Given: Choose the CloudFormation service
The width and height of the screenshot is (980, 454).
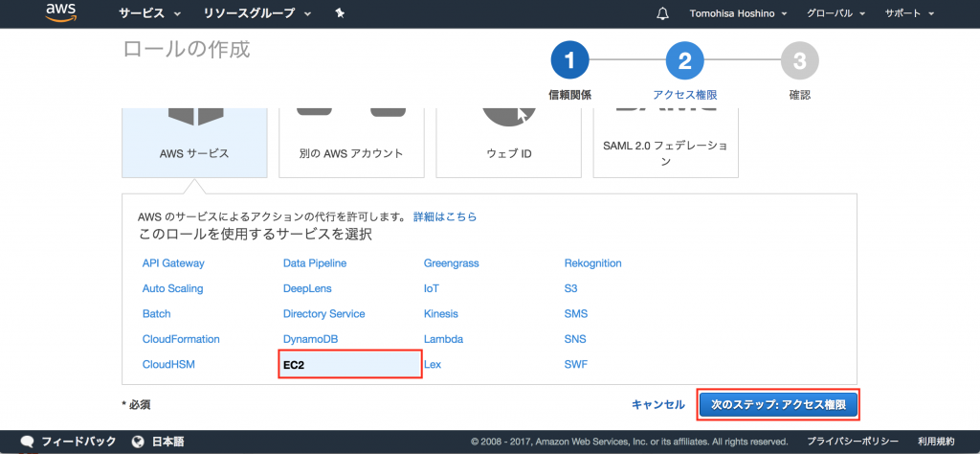Looking at the screenshot, I should pyautogui.click(x=181, y=340).
